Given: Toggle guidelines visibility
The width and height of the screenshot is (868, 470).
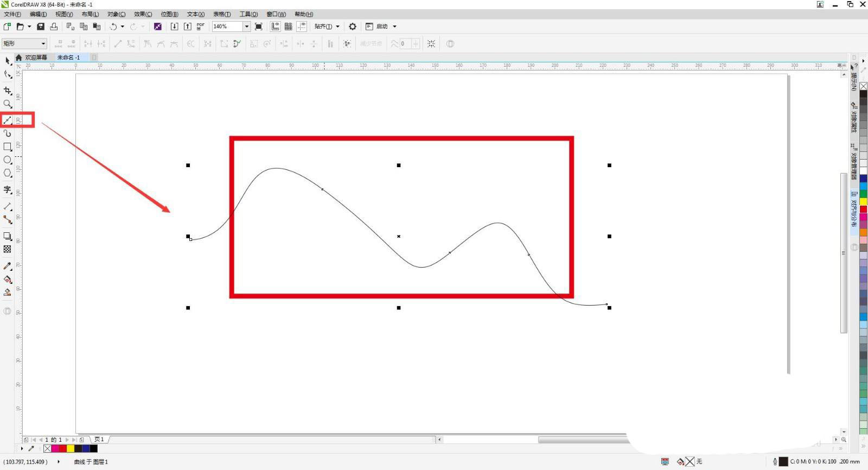Looking at the screenshot, I should coord(302,26).
